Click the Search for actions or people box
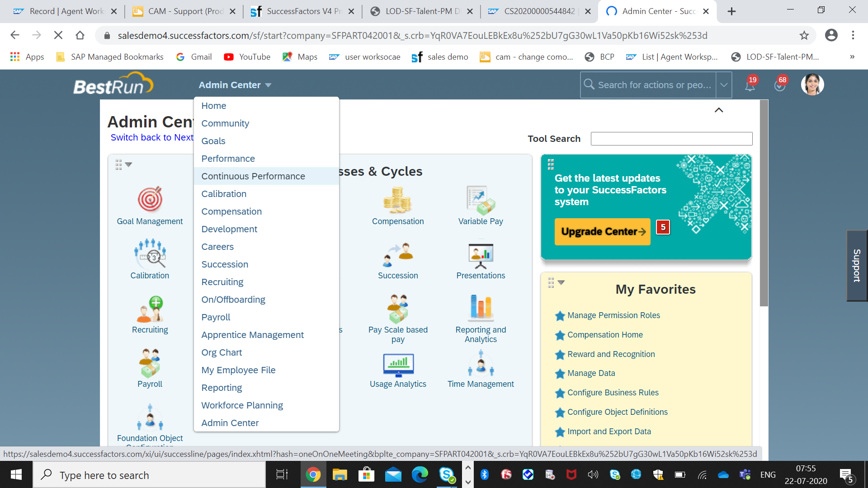 (648, 85)
